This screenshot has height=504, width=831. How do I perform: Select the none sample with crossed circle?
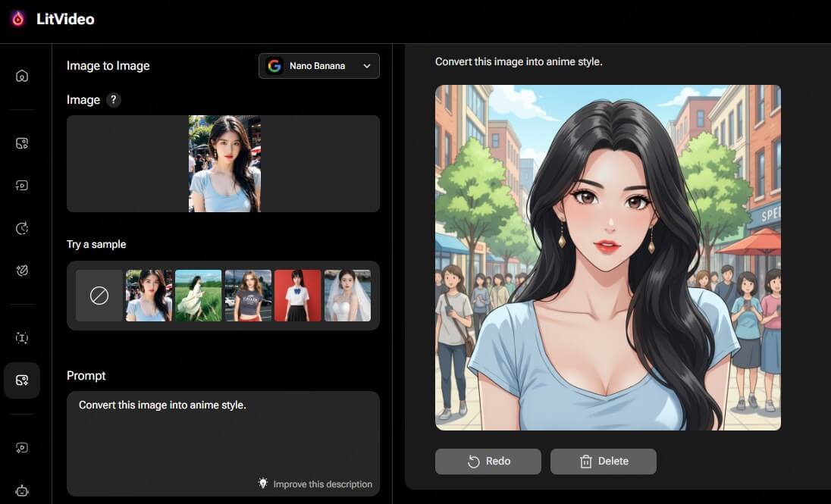(99, 295)
